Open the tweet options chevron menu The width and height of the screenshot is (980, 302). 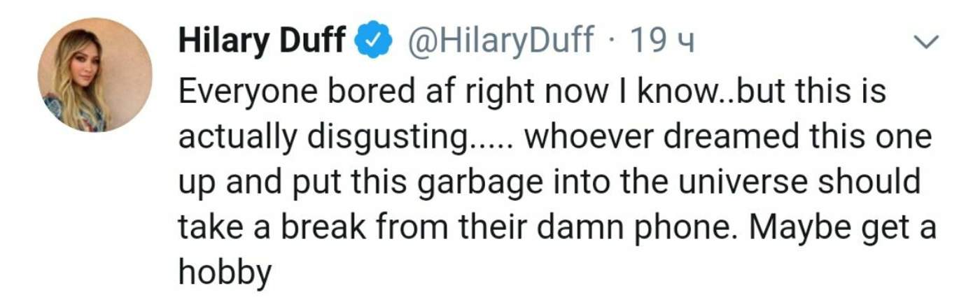click(x=927, y=43)
